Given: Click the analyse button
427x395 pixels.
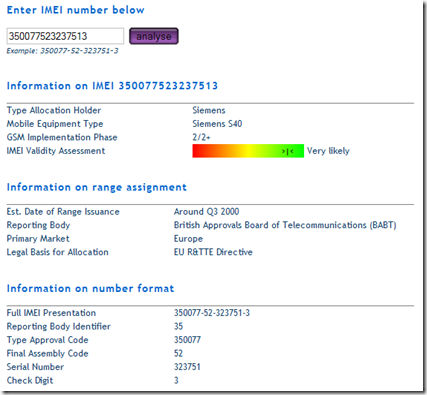Looking at the screenshot, I should [x=154, y=36].
